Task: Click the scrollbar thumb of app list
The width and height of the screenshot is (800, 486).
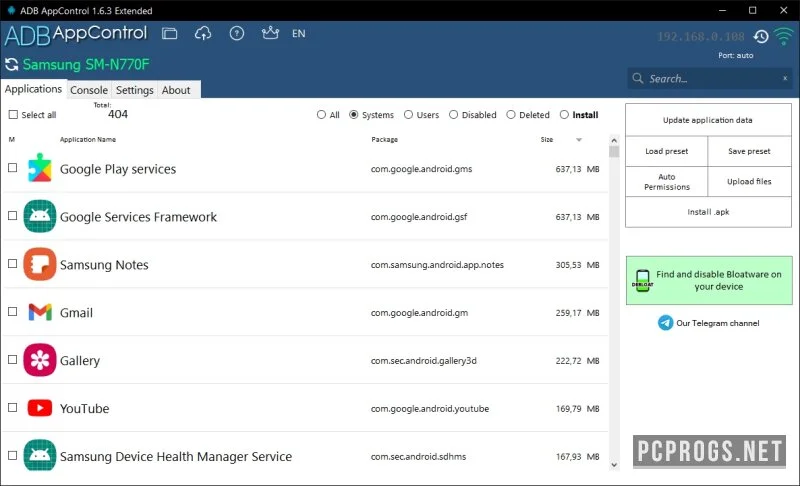Action: pyautogui.click(x=614, y=151)
